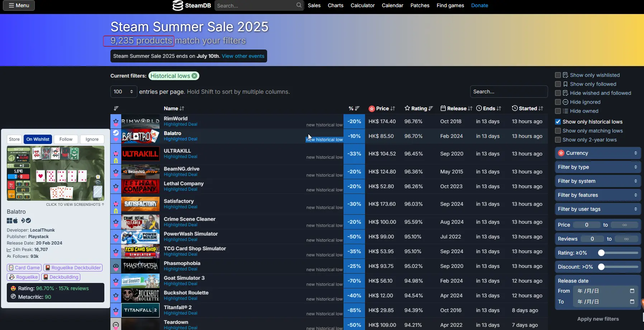Expand the Filter by user tags dropdown
The height and width of the screenshot is (330, 644).
[598, 209]
